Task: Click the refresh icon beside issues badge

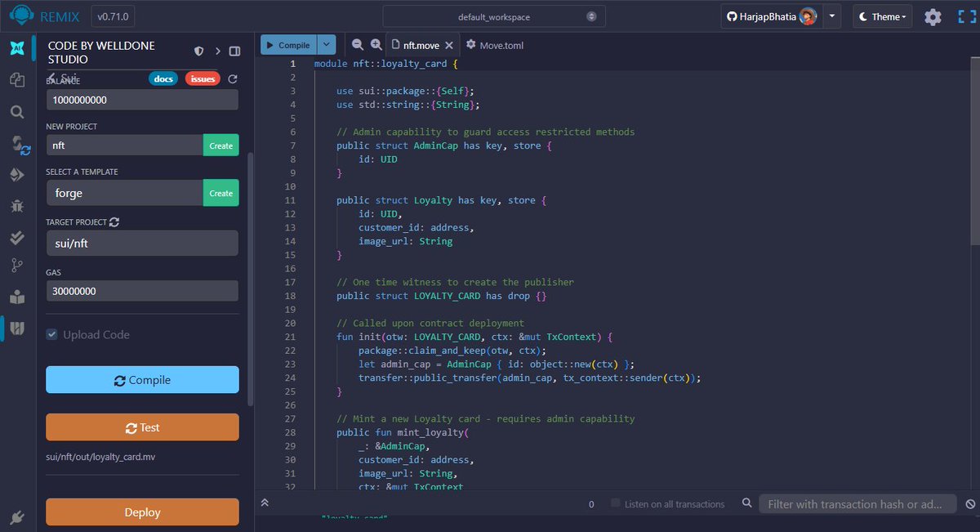Action: point(233,79)
